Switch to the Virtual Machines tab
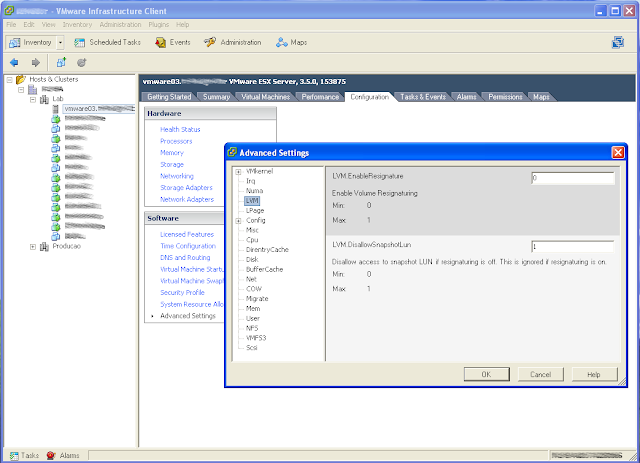The image size is (640, 463). click(x=265, y=97)
